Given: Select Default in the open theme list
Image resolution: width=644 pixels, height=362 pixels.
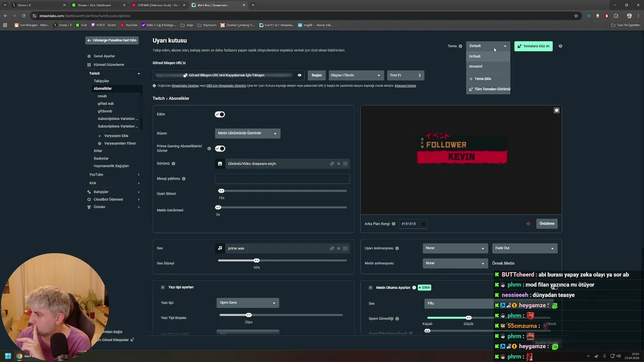Looking at the screenshot, I should click(x=488, y=56).
